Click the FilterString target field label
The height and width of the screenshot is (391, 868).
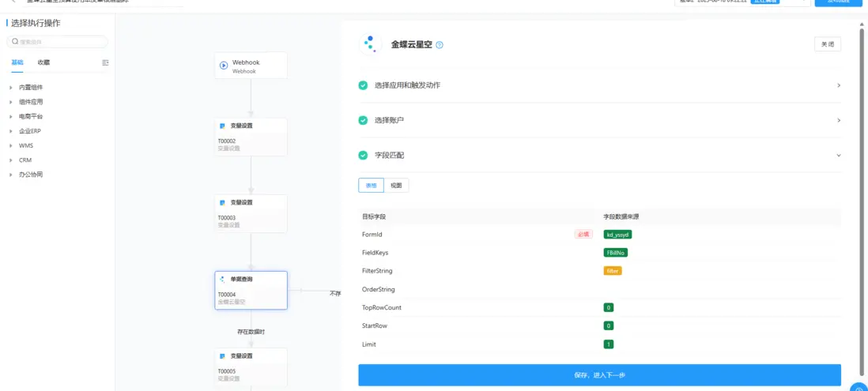click(x=377, y=271)
